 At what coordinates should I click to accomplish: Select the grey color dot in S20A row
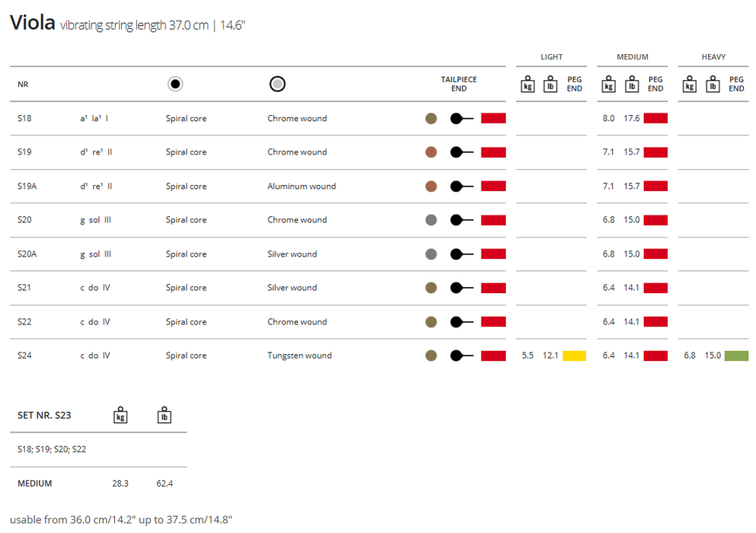431,254
